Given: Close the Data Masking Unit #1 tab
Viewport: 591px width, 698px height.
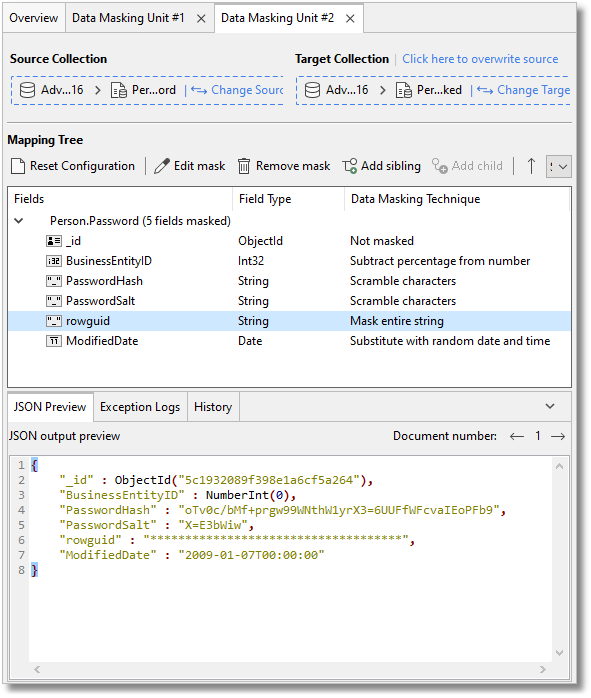Looking at the screenshot, I should click(201, 19).
